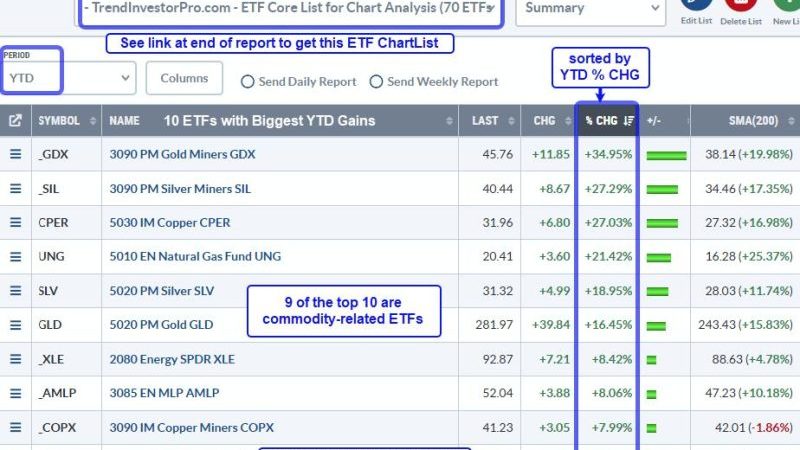Open 5010 EN Natural Gas Fund UNG link
Screen dimensions: 800x450
(x=195, y=256)
